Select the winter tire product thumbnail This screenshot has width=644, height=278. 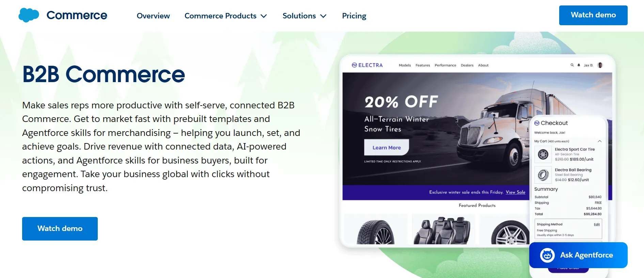pos(375,230)
